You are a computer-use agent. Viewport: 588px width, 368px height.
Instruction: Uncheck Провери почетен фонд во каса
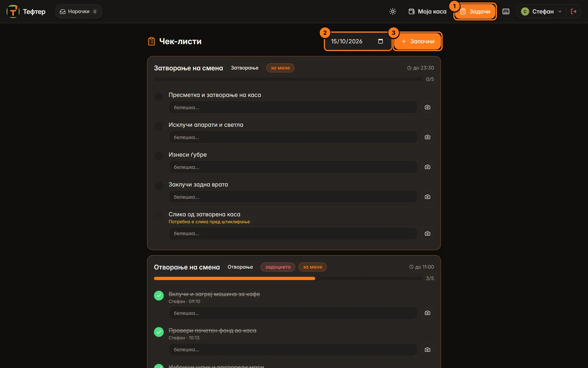click(x=159, y=332)
